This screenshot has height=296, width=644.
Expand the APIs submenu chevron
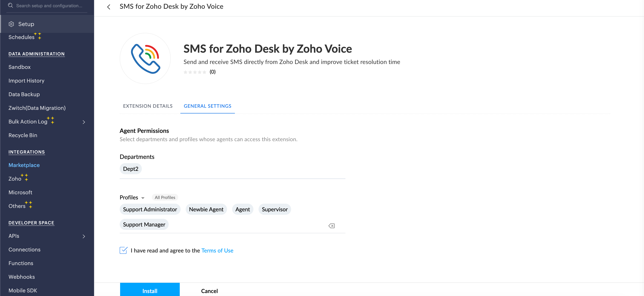(84, 236)
